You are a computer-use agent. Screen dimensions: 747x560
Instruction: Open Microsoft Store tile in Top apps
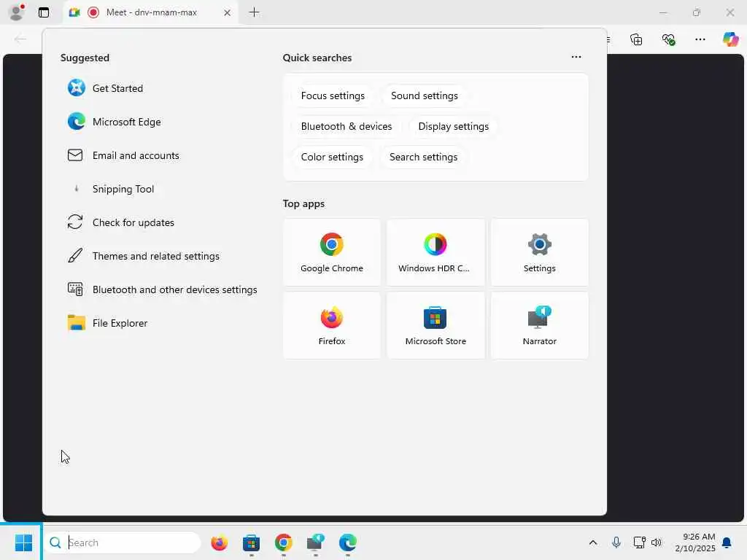click(x=436, y=325)
